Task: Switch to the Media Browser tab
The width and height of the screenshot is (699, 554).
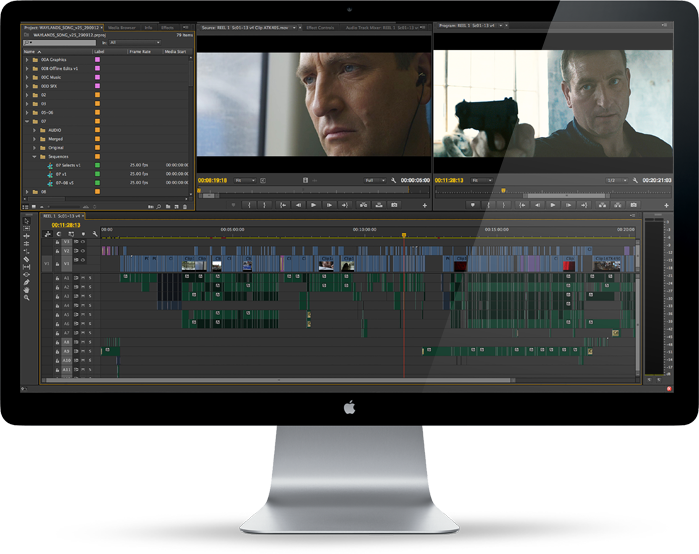Action: tap(122, 28)
